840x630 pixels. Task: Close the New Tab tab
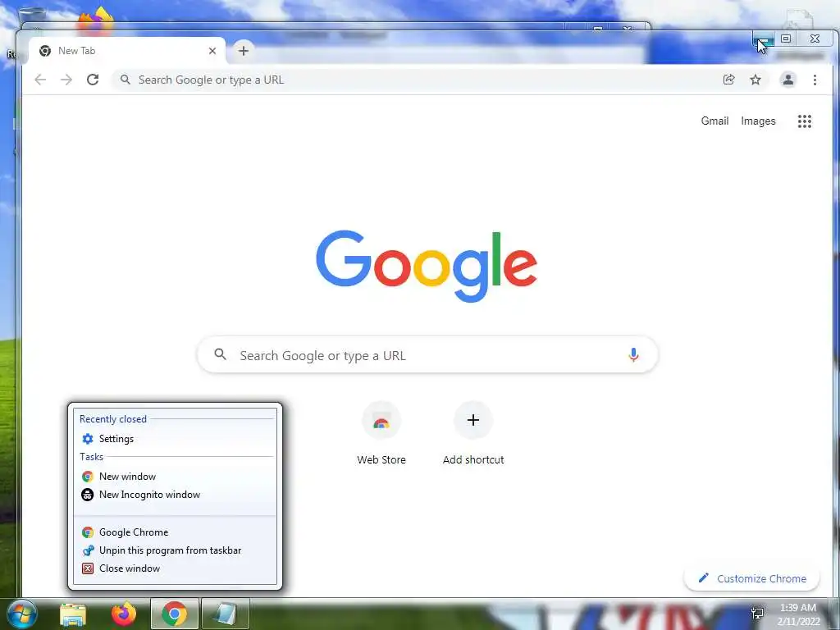click(212, 51)
